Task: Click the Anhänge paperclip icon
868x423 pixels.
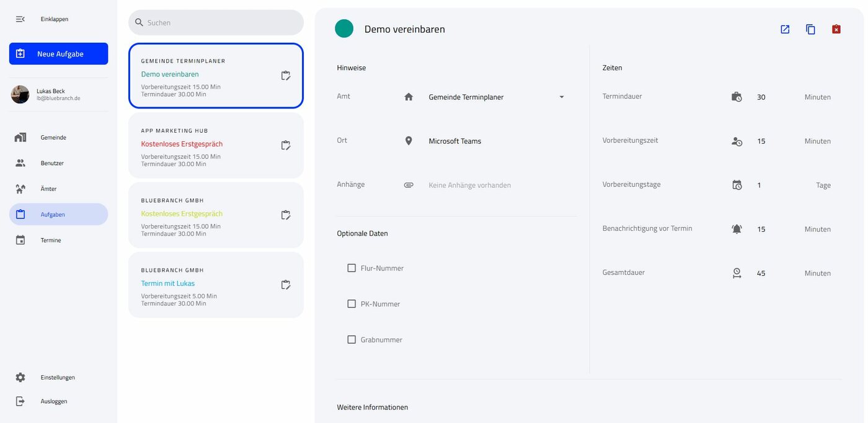Action: pos(409,185)
